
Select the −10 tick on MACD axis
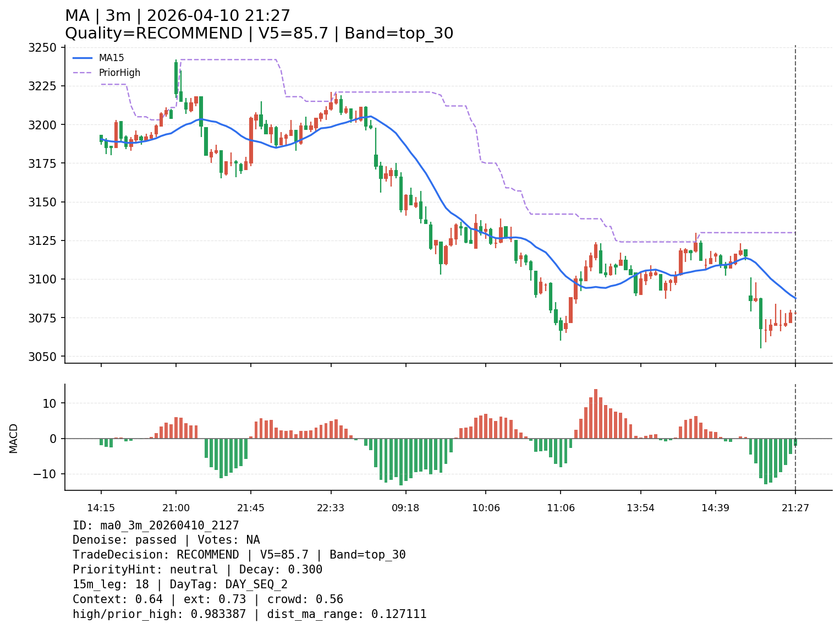pyautogui.click(x=46, y=474)
